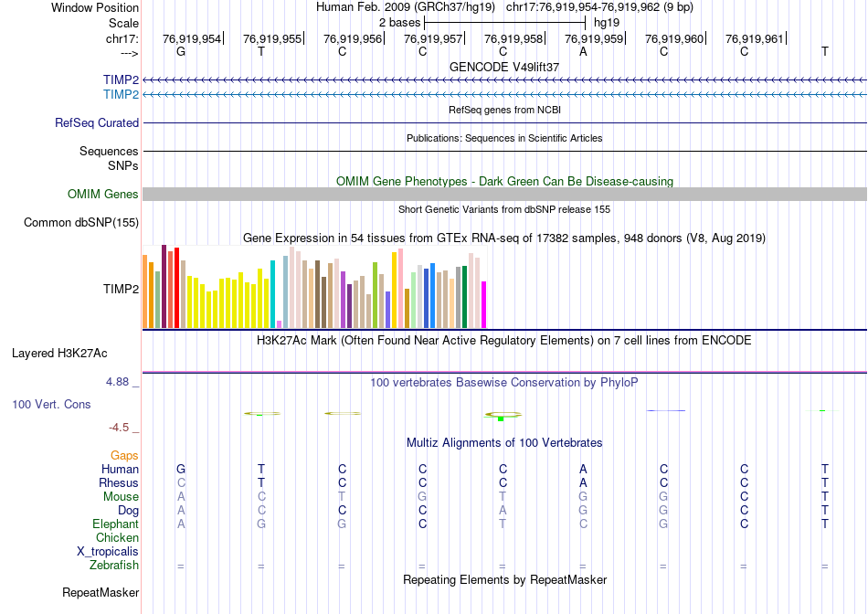Click the dark green bar in GTEx chart
Viewport: 868px width, 614px height.
point(464,297)
